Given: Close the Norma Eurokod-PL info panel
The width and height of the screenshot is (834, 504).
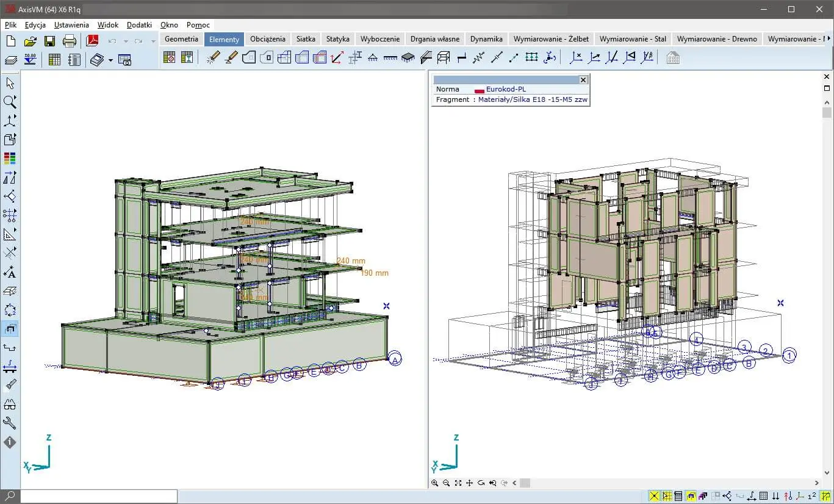Looking at the screenshot, I should pyautogui.click(x=583, y=80).
